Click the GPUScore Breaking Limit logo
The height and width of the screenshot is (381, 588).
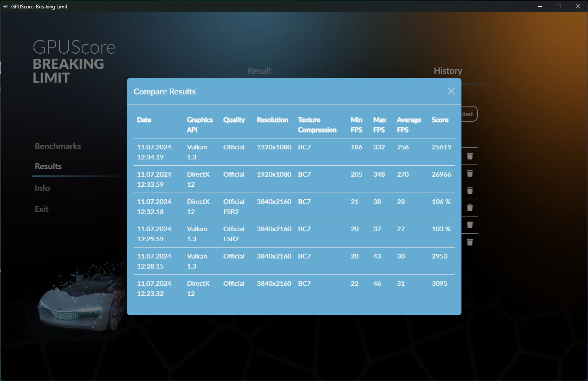[74, 62]
